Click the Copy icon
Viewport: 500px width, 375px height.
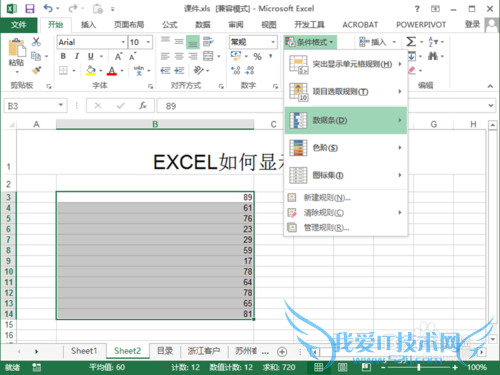point(36,56)
